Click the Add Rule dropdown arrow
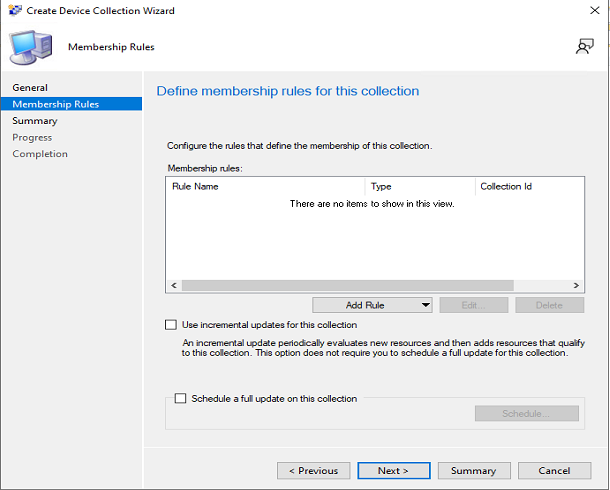 425,305
